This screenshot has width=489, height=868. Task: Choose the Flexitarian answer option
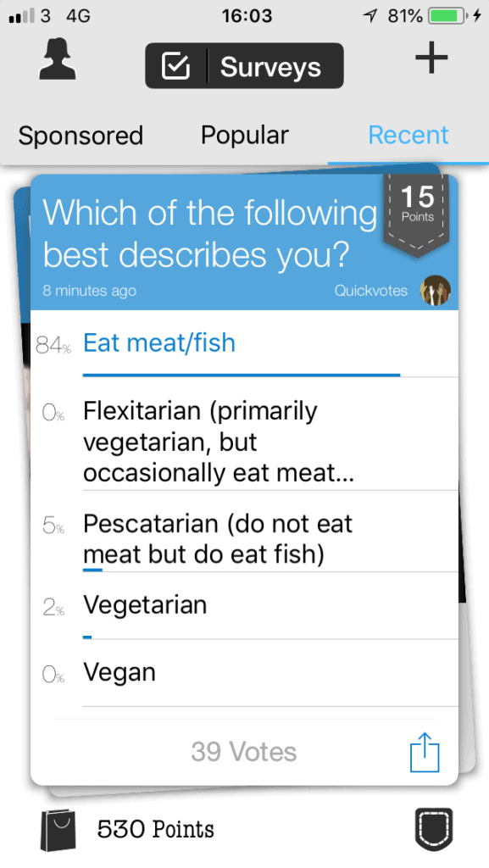click(244, 441)
